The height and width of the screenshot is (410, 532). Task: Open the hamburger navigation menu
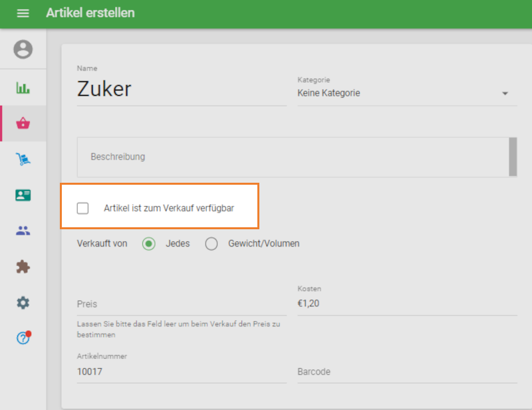tap(23, 13)
